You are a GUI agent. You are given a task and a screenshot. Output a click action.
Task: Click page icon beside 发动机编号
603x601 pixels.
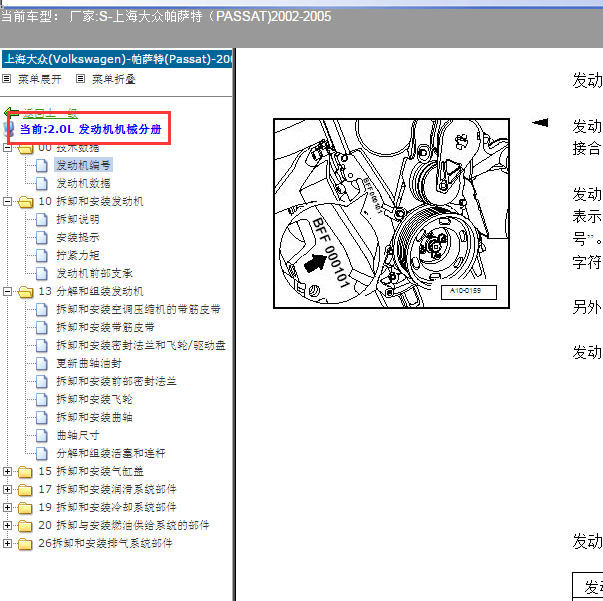coord(42,165)
